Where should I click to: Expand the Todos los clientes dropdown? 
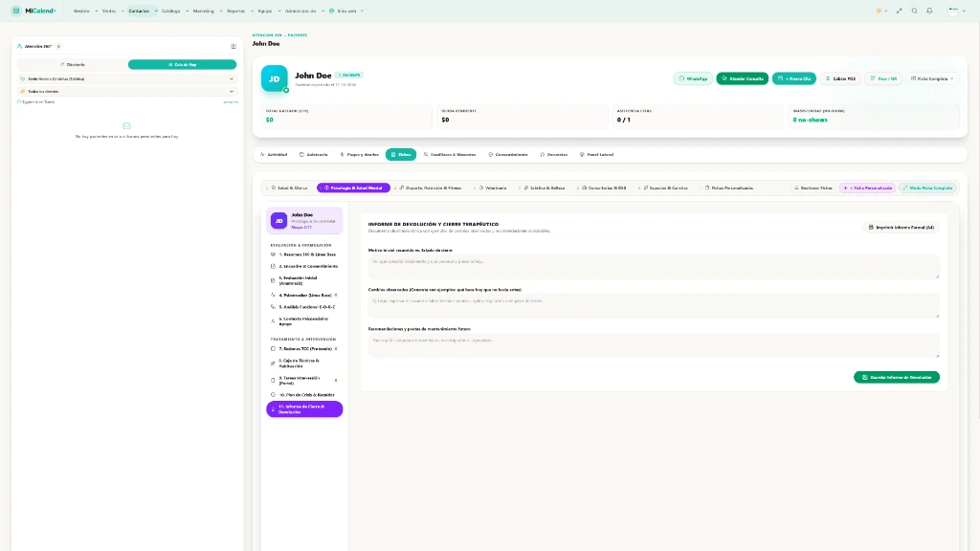[127, 91]
